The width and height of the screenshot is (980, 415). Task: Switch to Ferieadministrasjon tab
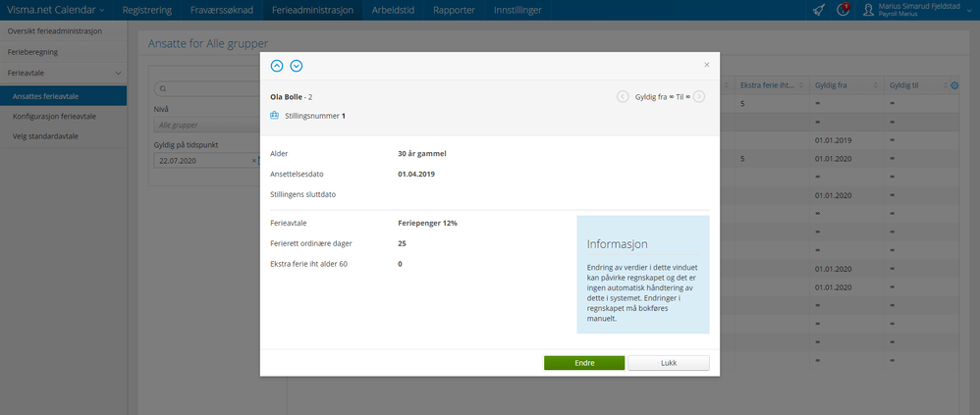pos(312,10)
